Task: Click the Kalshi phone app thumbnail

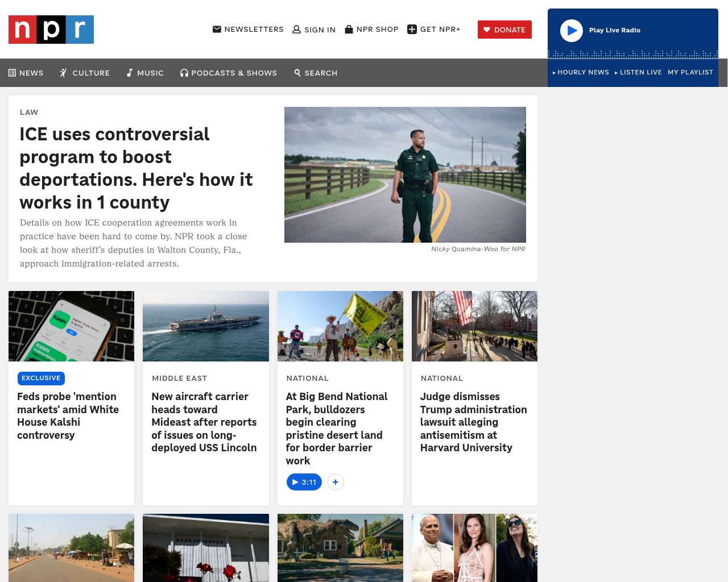Action: coord(72,326)
